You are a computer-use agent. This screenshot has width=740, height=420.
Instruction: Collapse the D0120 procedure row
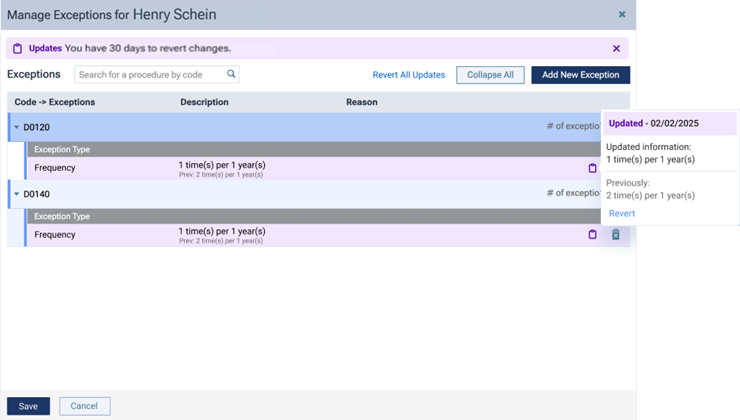pos(17,127)
